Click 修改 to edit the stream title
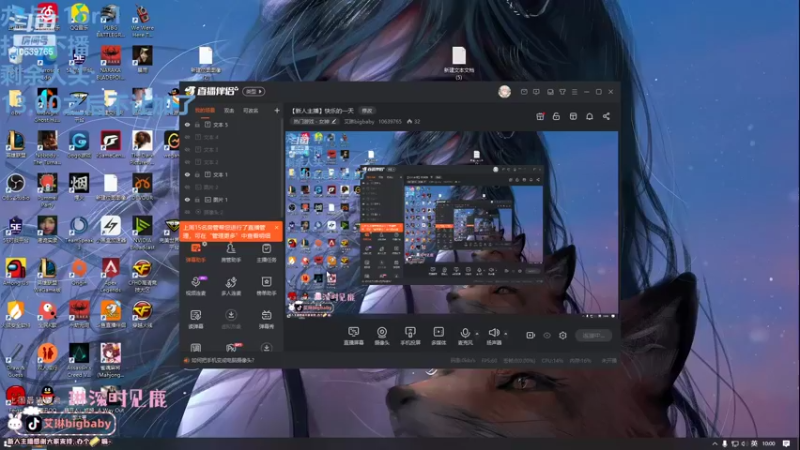Image resolution: width=800 pixels, height=450 pixels. tap(367, 111)
